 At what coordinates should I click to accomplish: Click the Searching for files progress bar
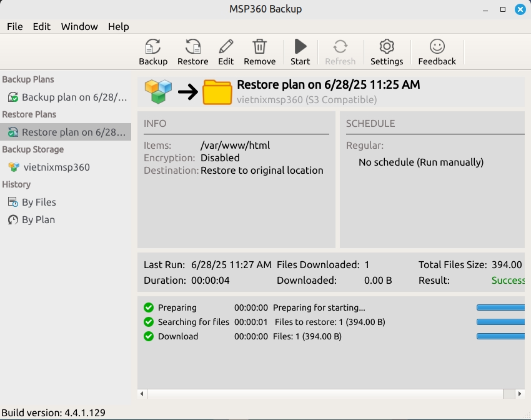tap(500, 322)
